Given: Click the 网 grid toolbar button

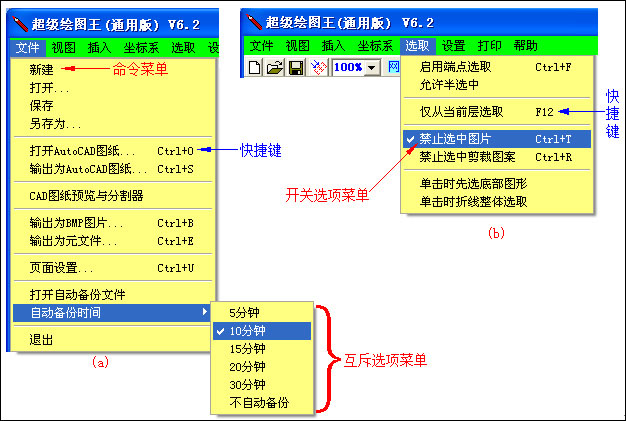Looking at the screenshot, I should (x=393, y=67).
